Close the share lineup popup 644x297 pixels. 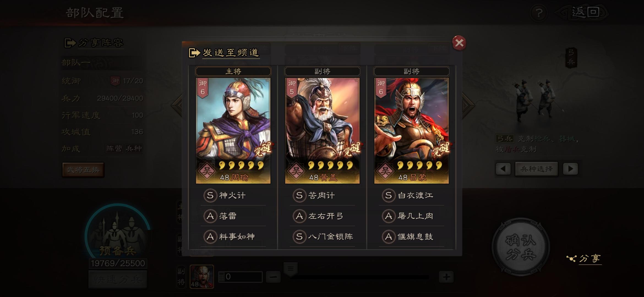point(459,43)
